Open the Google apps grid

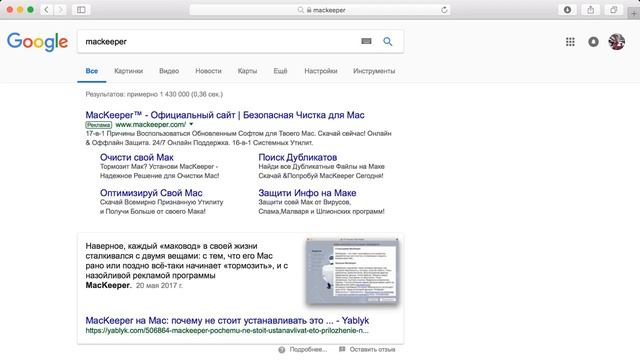[570, 42]
